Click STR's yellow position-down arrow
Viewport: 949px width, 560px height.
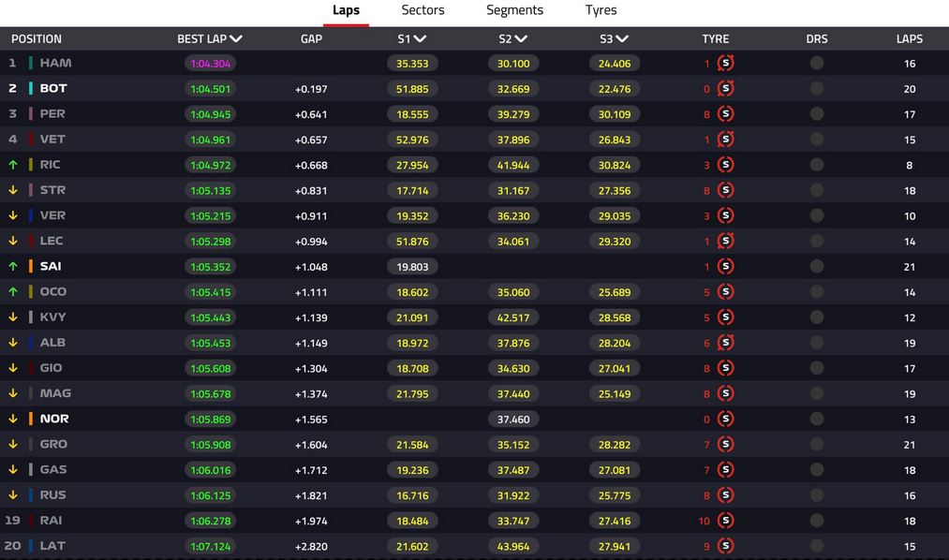(13, 190)
